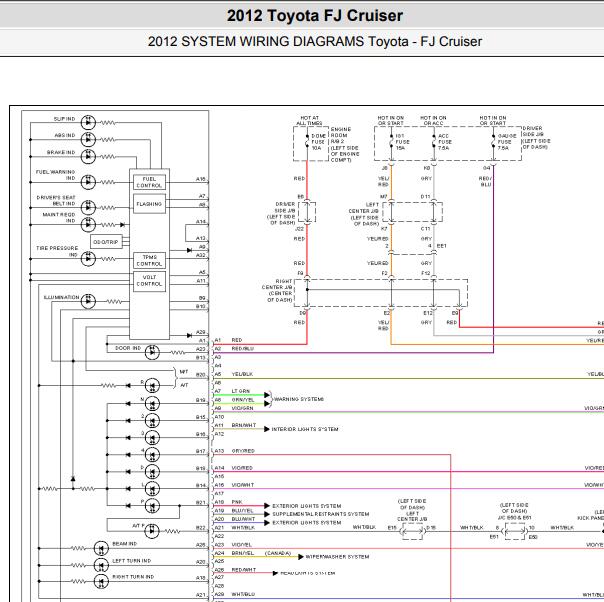Click the SUPPLEMENTAL RESTRAINTS SYSTEM label

[x=320, y=514]
